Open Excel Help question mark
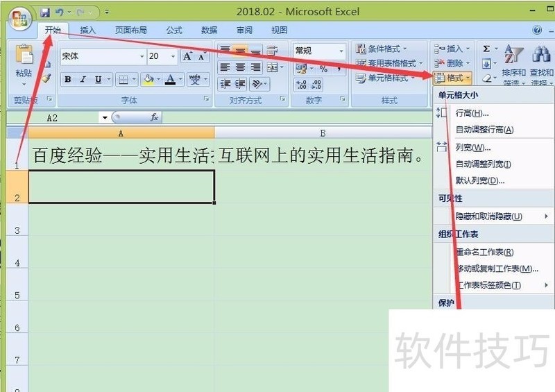The height and width of the screenshot is (392, 555). click(x=537, y=30)
